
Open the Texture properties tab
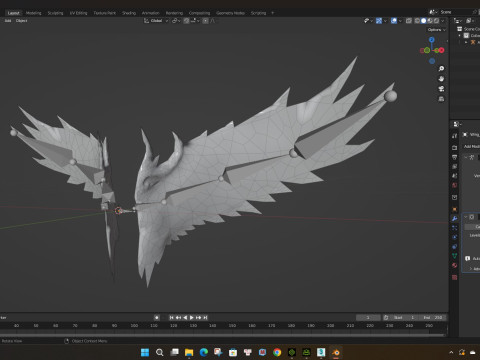pos(454,277)
